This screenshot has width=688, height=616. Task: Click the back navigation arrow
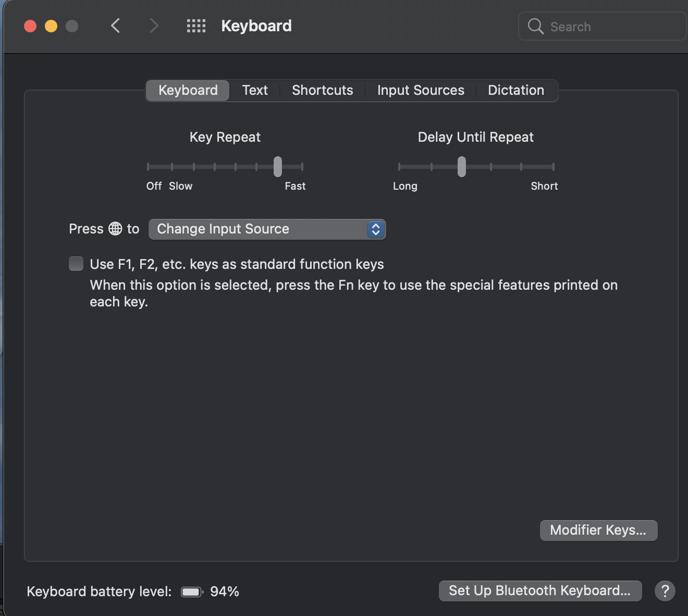[115, 26]
